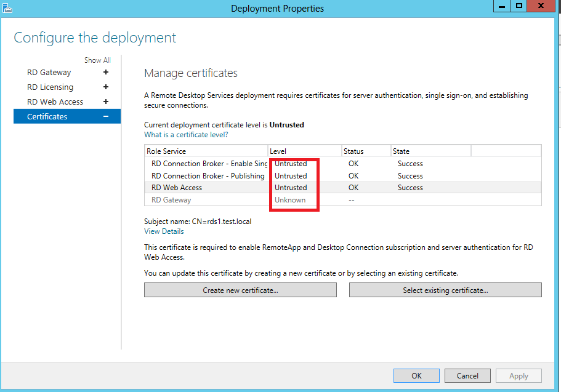Click the Deployment Properties window icon
561x392 pixels.
click(x=7, y=8)
